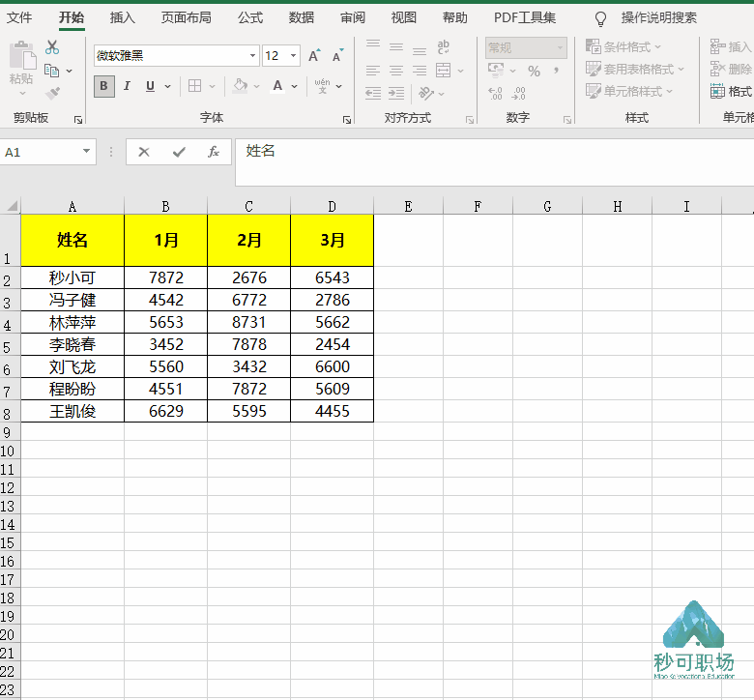The image size is (754, 700).
Task: Click the formula bar showing 姓名
Action: point(494,161)
